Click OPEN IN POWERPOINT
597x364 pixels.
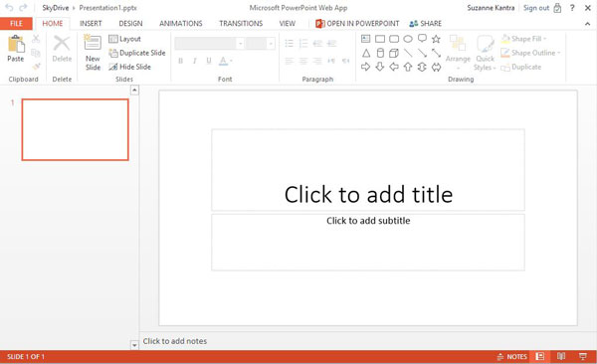click(357, 24)
